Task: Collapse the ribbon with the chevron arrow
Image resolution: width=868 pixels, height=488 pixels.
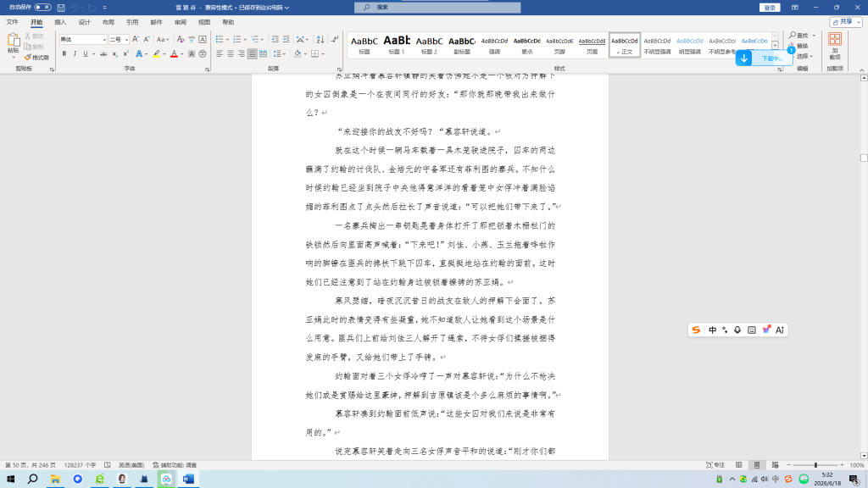Action: [x=862, y=69]
